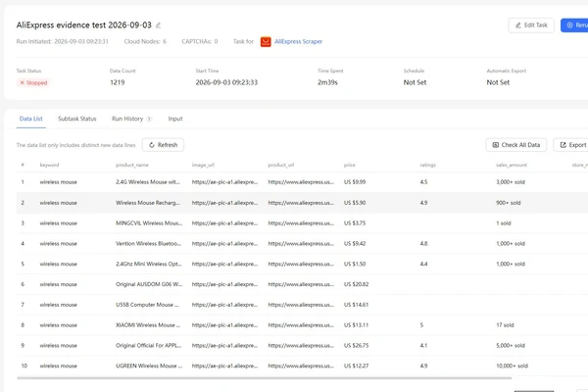Click the data count value 1219
588x392 pixels.
coord(117,82)
